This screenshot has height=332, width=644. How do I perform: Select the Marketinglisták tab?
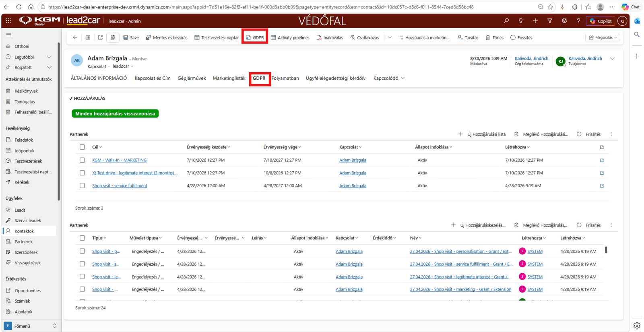(x=229, y=78)
